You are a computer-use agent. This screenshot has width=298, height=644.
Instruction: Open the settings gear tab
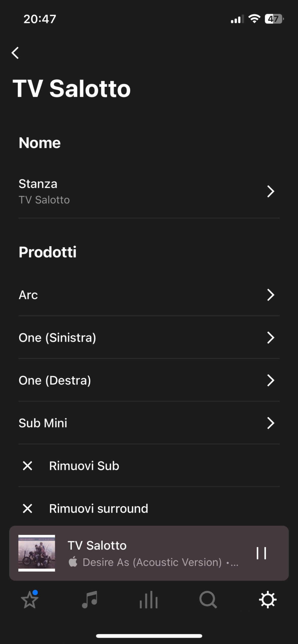(x=268, y=600)
